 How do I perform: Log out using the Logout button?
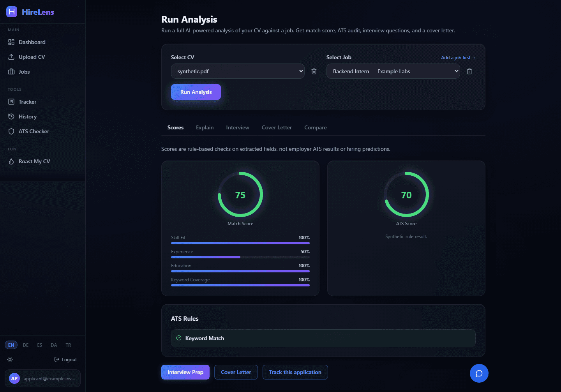(65, 359)
